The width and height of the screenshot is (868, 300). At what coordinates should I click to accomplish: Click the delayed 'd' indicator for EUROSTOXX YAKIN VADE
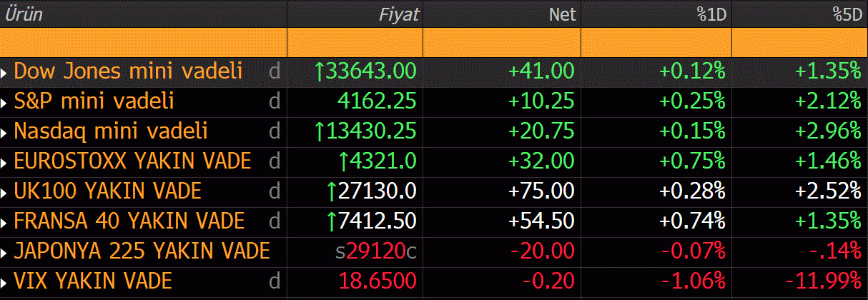pyautogui.click(x=274, y=161)
